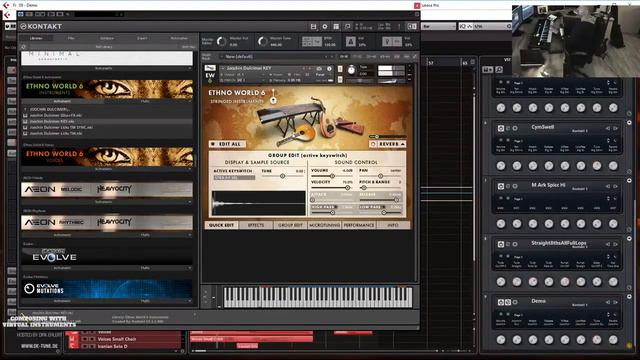The width and height of the screenshot is (640, 360).
Task: Click refresh icon in library browser
Action: [24, 47]
